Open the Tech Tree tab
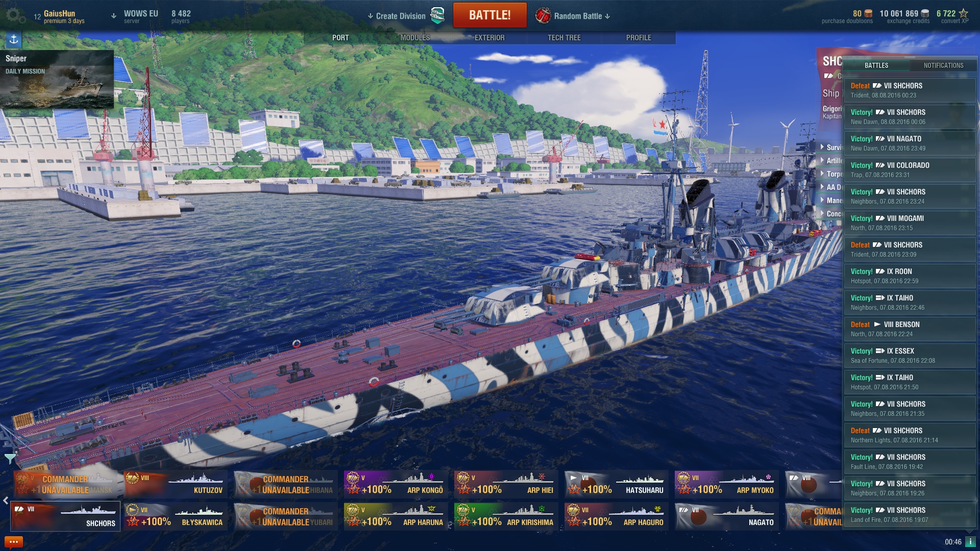This screenshot has height=551, width=980. 564,38
